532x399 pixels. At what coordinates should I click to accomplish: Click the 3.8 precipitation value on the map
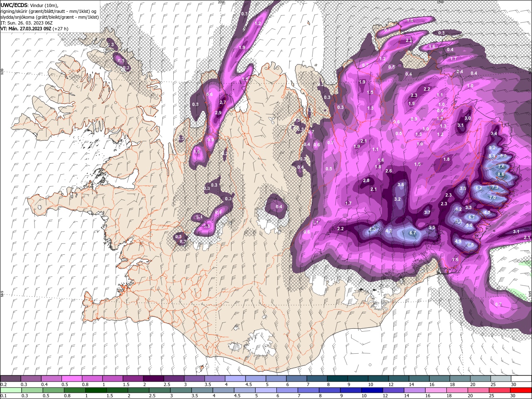click(401, 185)
